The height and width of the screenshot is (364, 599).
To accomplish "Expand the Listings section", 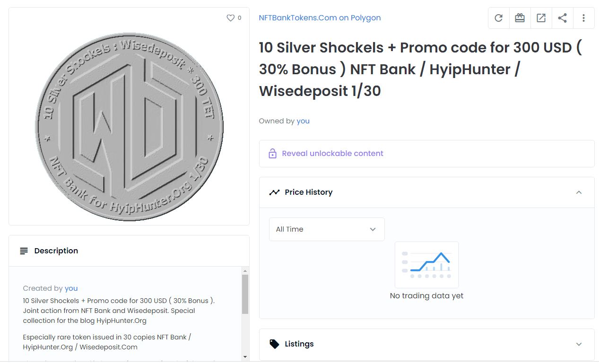I will pos(579,344).
